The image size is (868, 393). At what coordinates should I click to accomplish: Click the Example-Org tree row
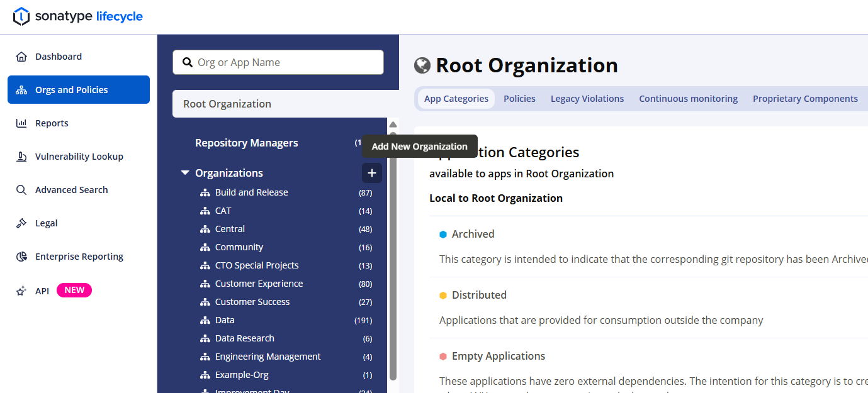(x=286, y=375)
